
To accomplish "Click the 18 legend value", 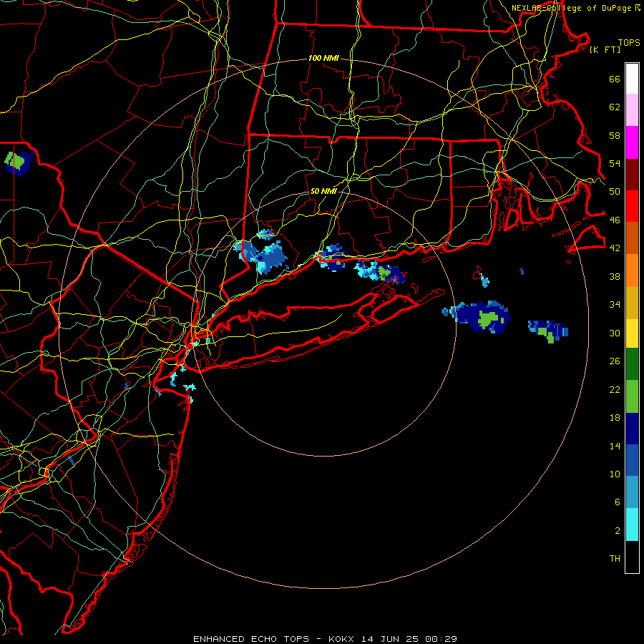I will click(615, 418).
